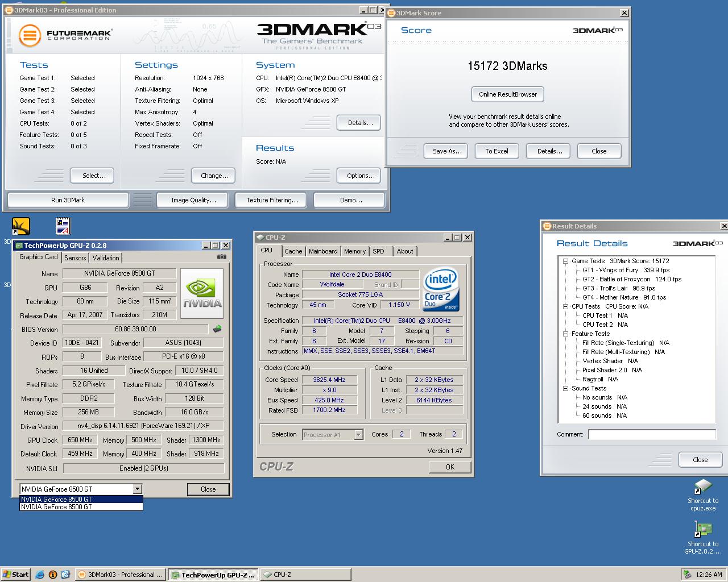Image resolution: width=728 pixels, height=582 pixels.
Task: Collapse the Game Tests tree node
Action: [x=566, y=261]
